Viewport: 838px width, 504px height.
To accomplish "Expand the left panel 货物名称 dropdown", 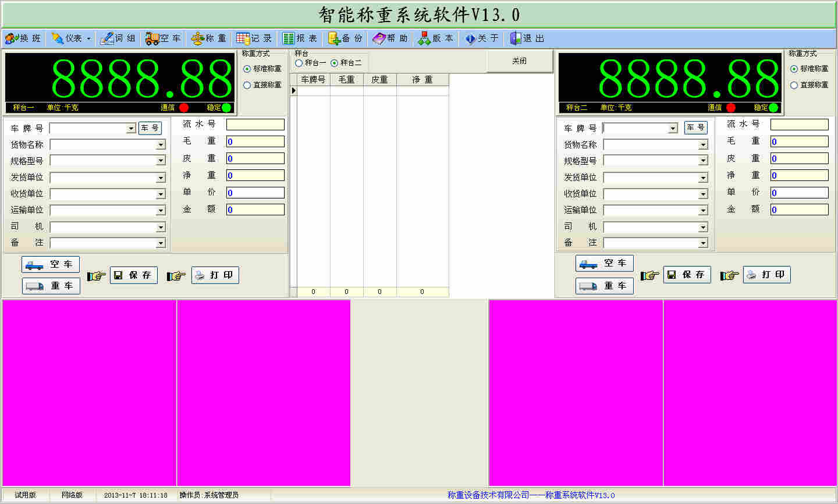I will (161, 145).
